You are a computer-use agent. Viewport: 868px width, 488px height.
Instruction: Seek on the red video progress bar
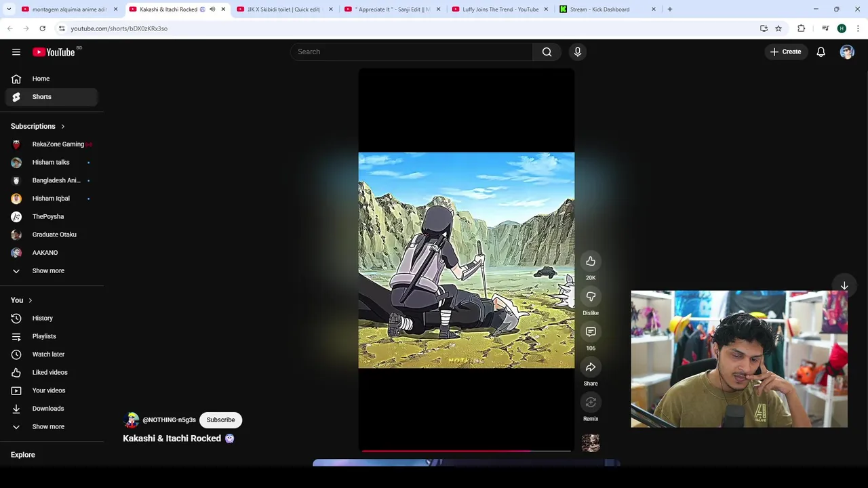tap(467, 450)
